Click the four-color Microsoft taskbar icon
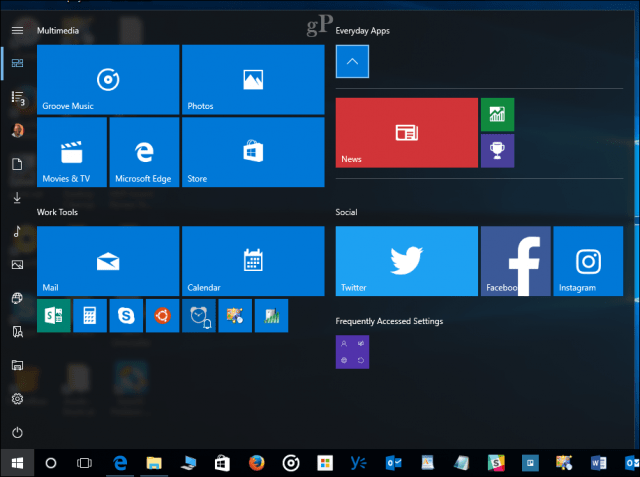 pyautogui.click(x=325, y=463)
